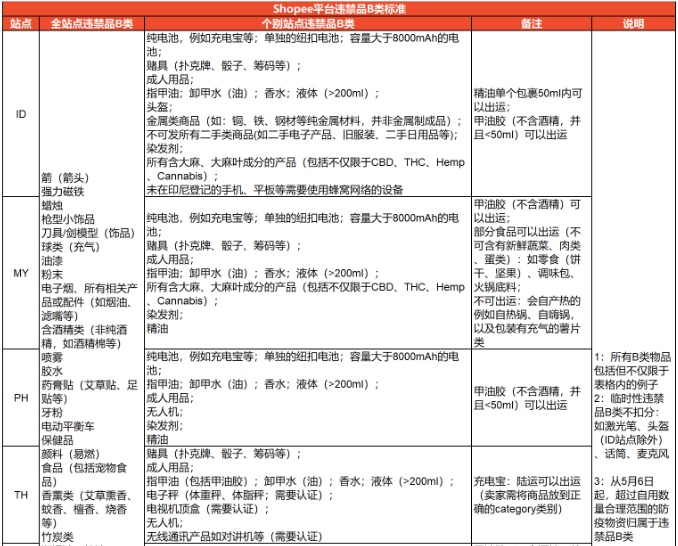Image resolution: width=678 pixels, height=546 pixels.
Task: Select the '说明' header cell
Action: (x=633, y=23)
